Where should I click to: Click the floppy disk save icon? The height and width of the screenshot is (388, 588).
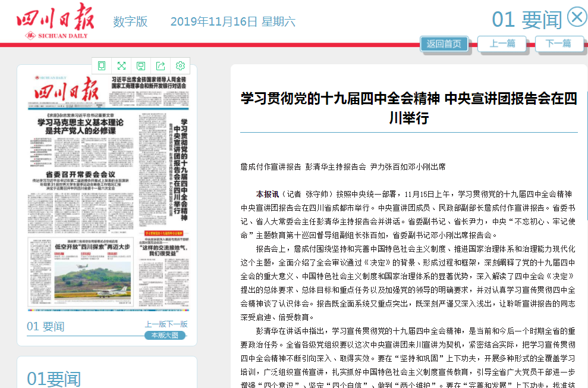(141, 66)
